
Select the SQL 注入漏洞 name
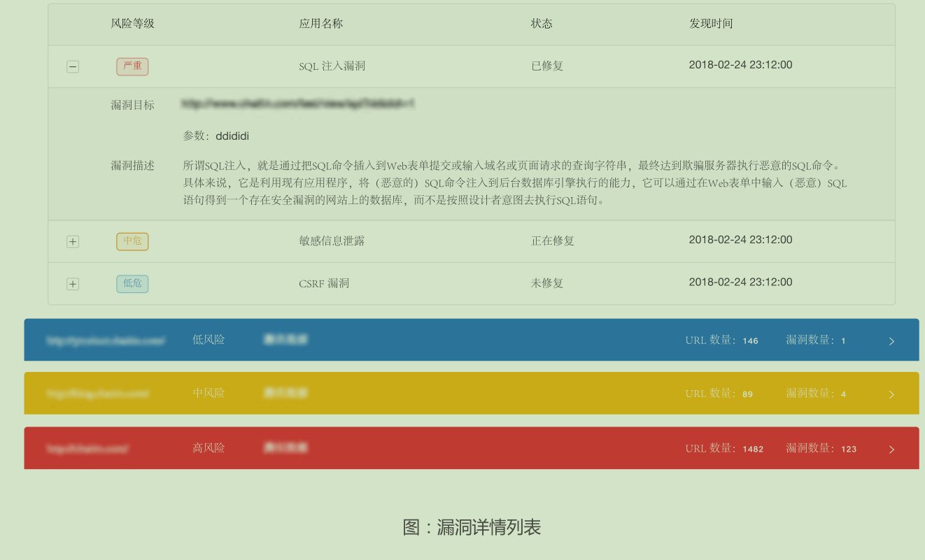tap(332, 66)
